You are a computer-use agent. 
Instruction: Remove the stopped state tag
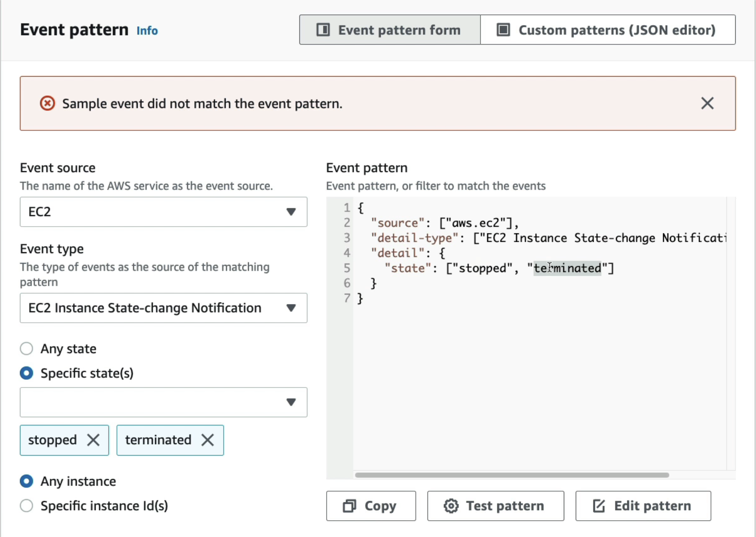(x=93, y=440)
